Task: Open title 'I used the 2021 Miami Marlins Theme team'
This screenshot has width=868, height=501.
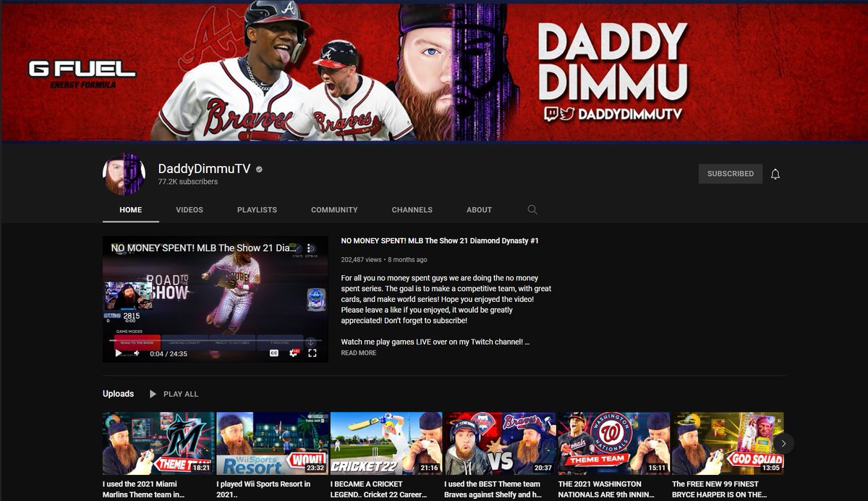Action: [x=144, y=489]
